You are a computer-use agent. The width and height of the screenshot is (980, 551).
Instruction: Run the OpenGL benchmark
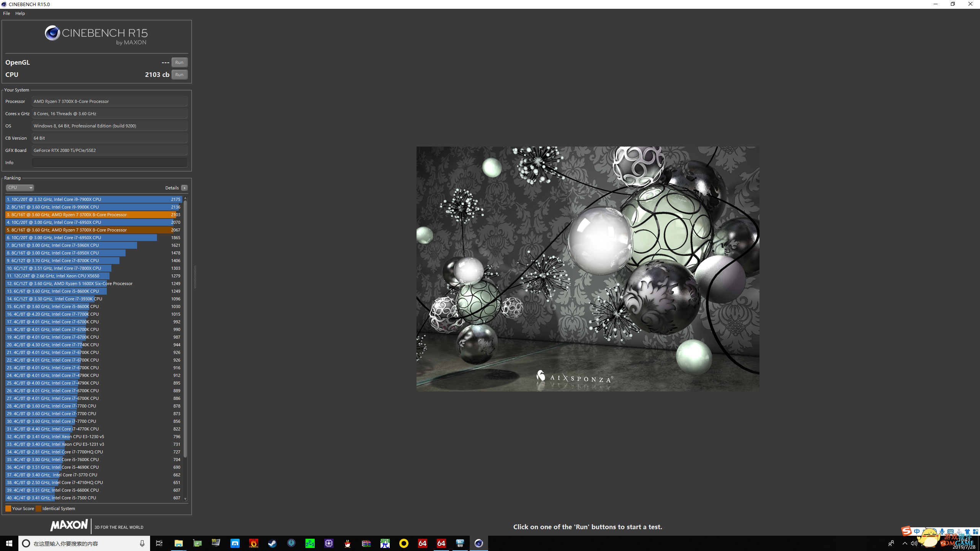[179, 62]
